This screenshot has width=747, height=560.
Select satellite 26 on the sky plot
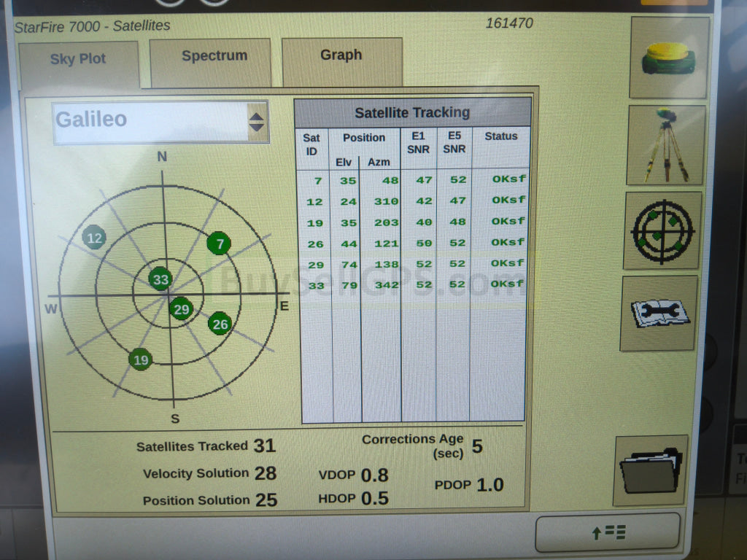click(x=220, y=324)
